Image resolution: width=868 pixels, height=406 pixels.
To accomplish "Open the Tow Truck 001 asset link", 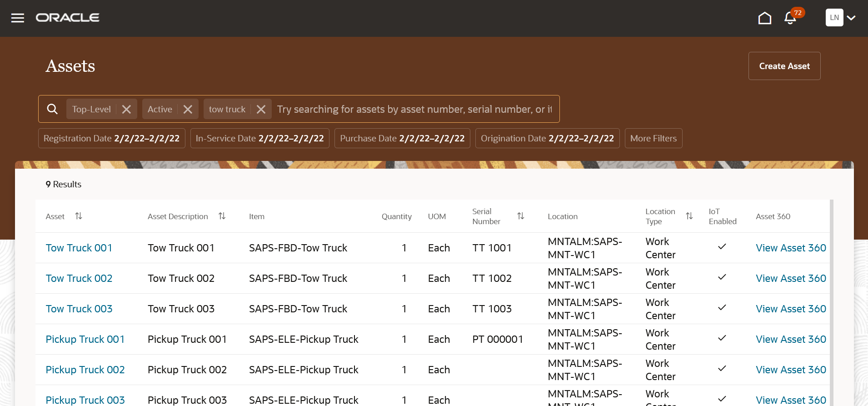I will (x=79, y=248).
